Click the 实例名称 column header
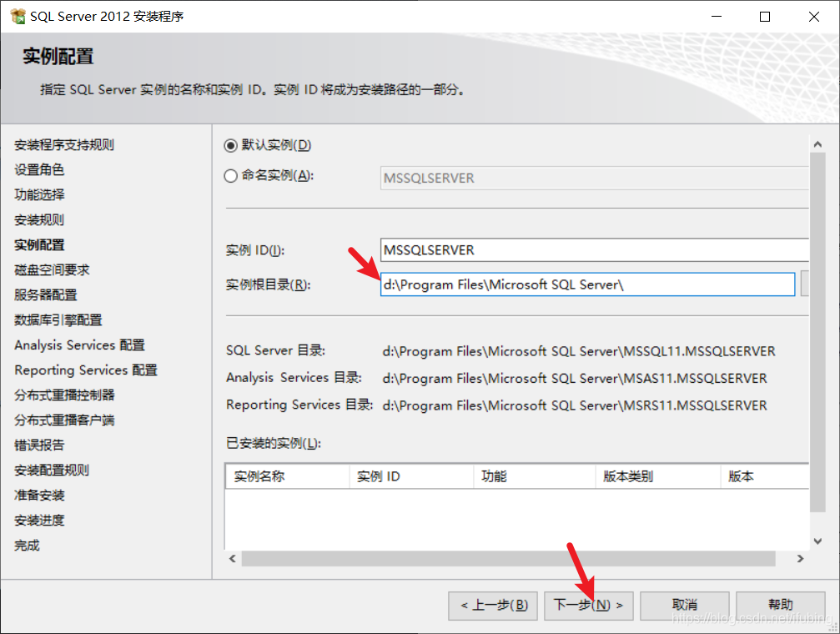The image size is (840, 634). pos(287,475)
